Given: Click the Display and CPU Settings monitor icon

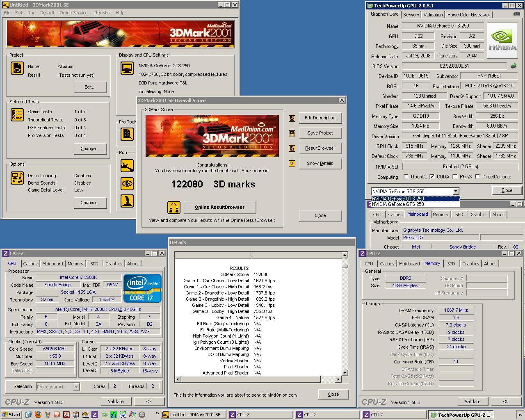Looking at the screenshot, I should (127, 68).
